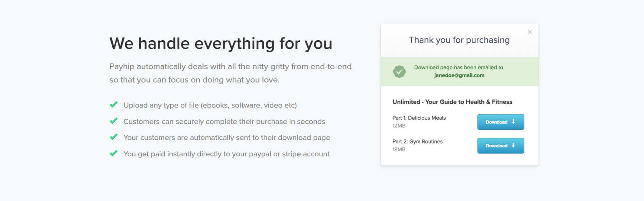
Task: Click the green verified badge icon
Action: point(399,72)
